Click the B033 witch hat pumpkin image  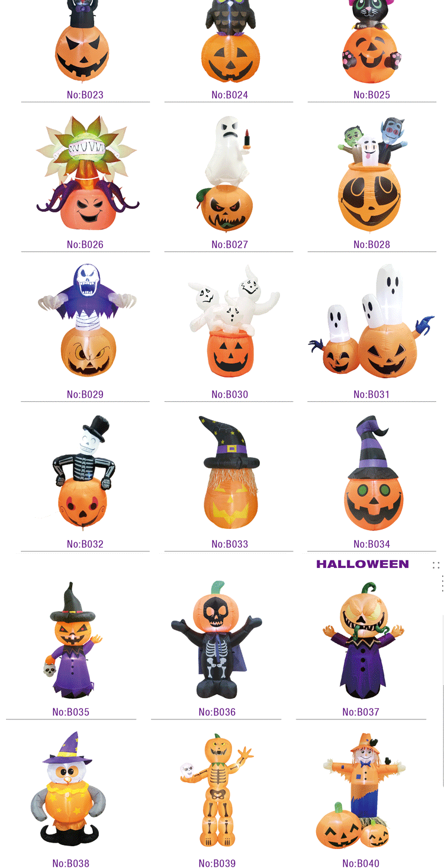pyautogui.click(x=230, y=472)
